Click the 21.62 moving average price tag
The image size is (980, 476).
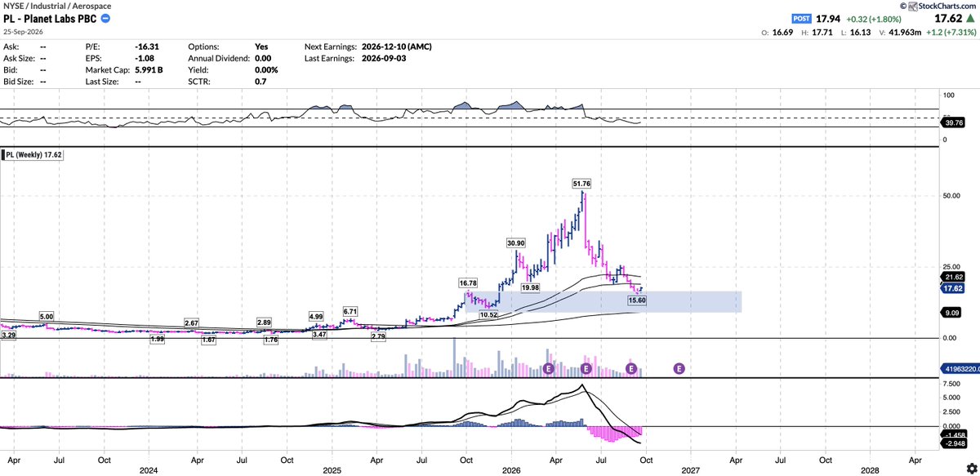tap(951, 278)
